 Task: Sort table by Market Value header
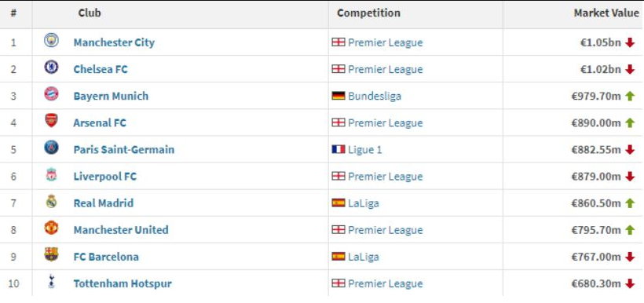pos(606,13)
